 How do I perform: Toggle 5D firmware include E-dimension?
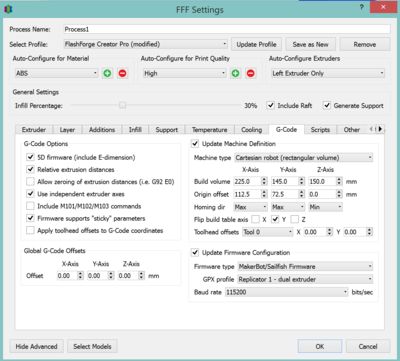[x=30, y=157]
